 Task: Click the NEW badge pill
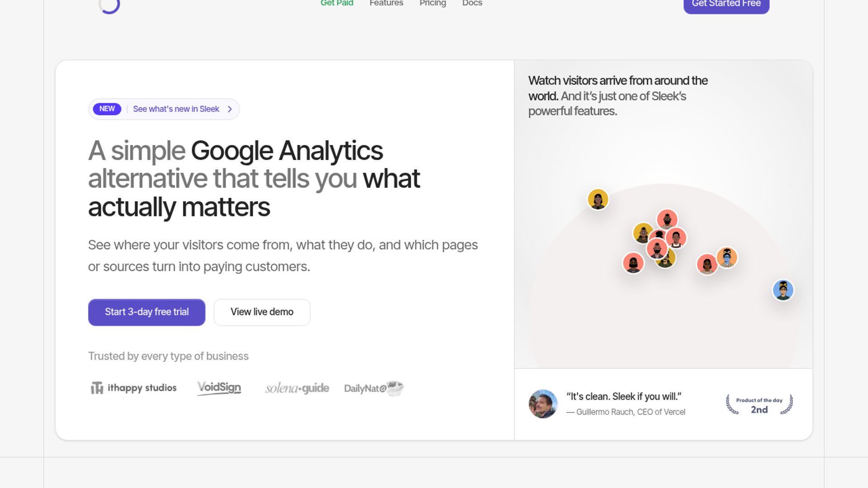point(107,109)
